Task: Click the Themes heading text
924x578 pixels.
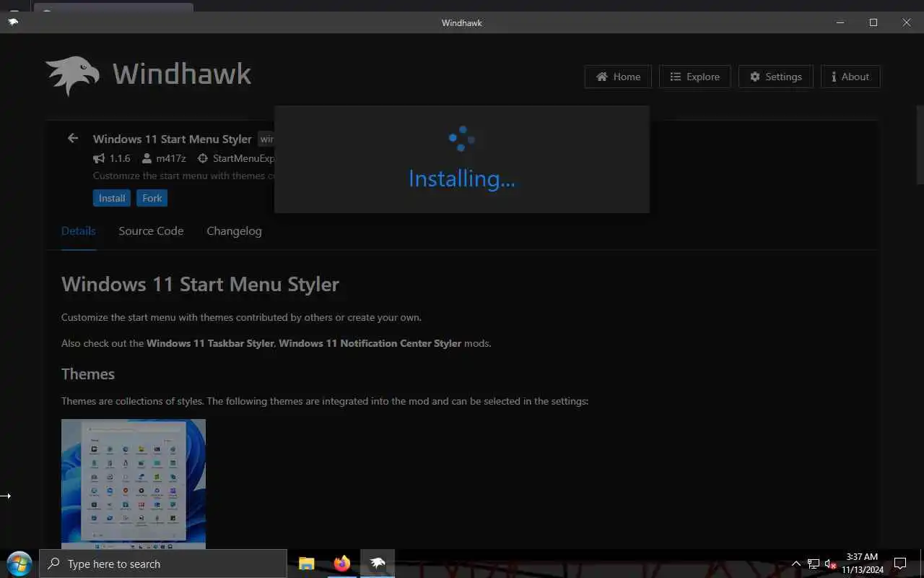Action: pyautogui.click(x=88, y=374)
